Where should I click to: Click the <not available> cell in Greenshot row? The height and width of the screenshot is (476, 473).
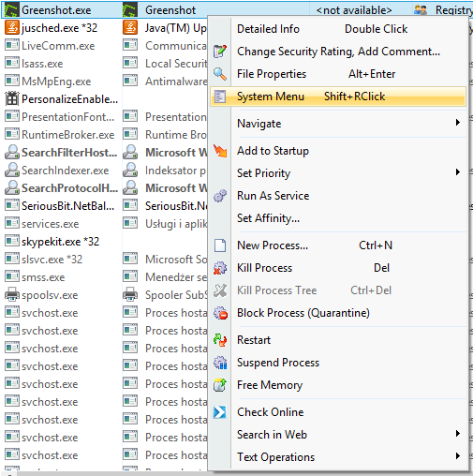(354, 10)
